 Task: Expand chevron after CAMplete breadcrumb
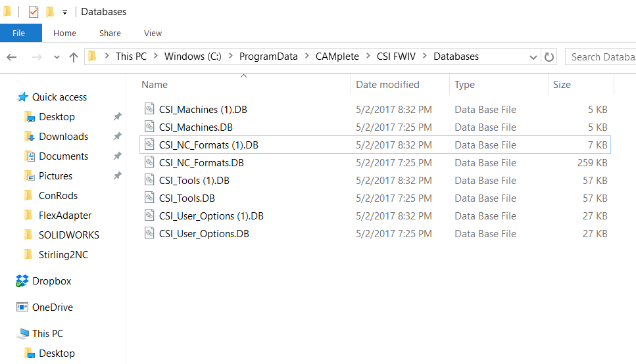click(368, 56)
